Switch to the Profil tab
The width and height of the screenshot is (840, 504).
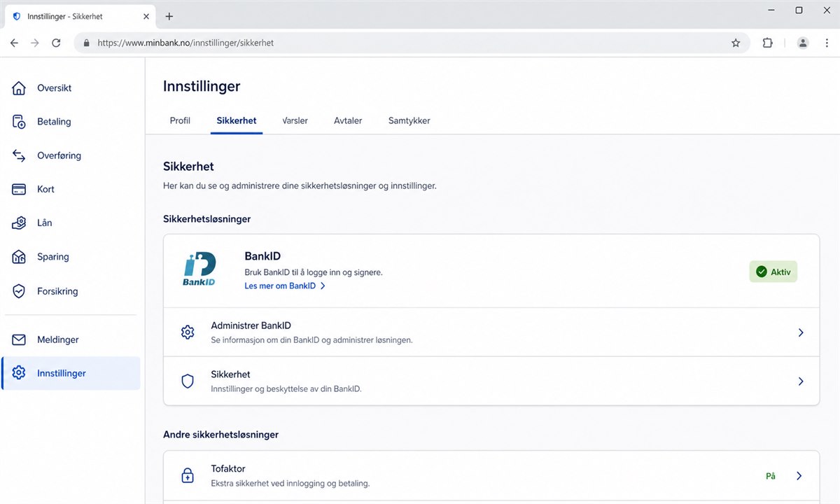coord(180,120)
